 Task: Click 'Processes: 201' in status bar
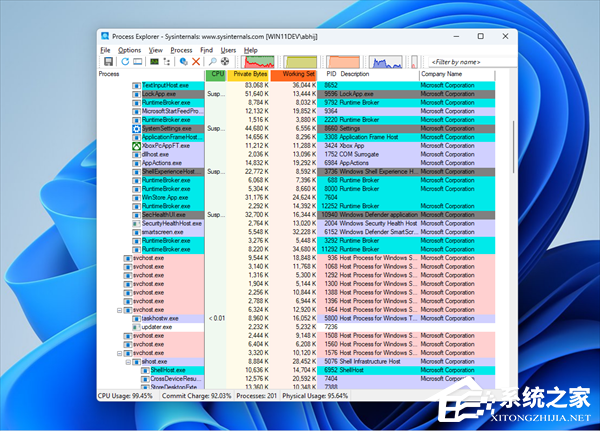point(256,396)
